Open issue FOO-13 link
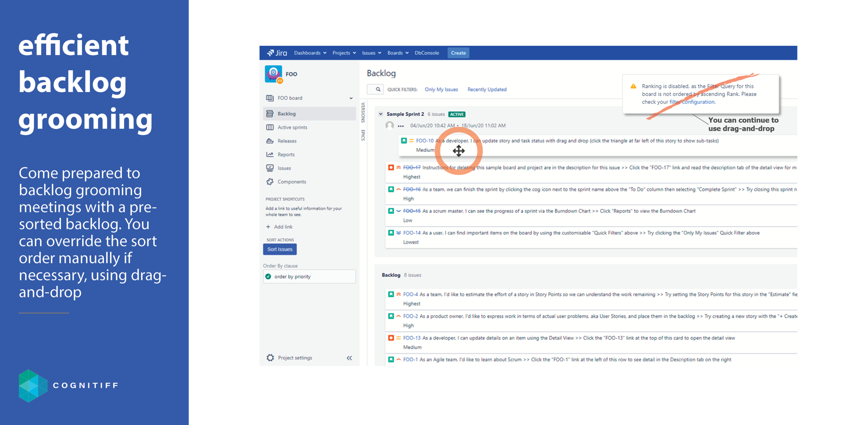868x425 pixels. pyautogui.click(x=412, y=338)
